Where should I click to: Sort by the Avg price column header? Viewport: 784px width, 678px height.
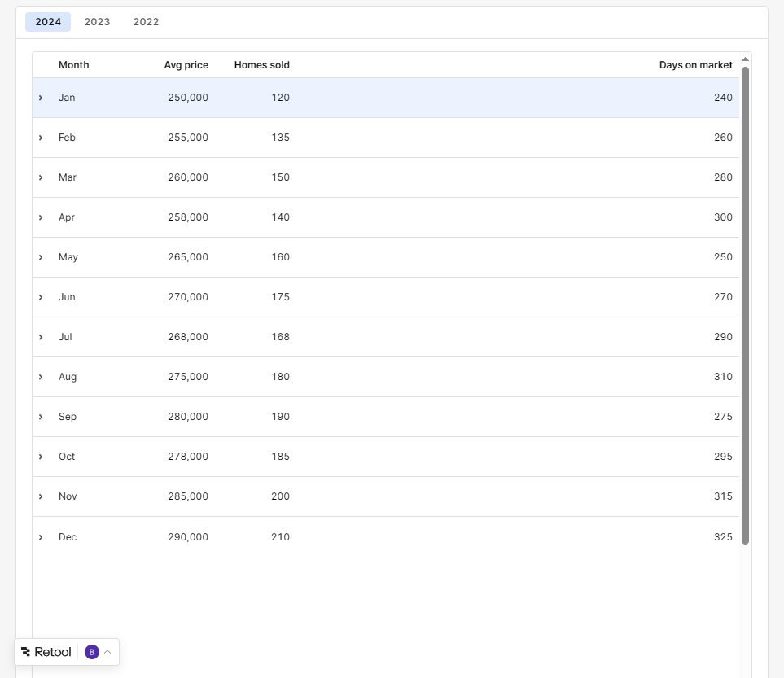point(186,64)
